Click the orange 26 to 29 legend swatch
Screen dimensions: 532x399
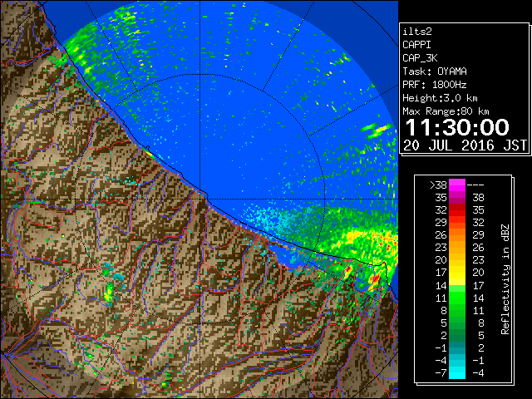pyautogui.click(x=457, y=235)
